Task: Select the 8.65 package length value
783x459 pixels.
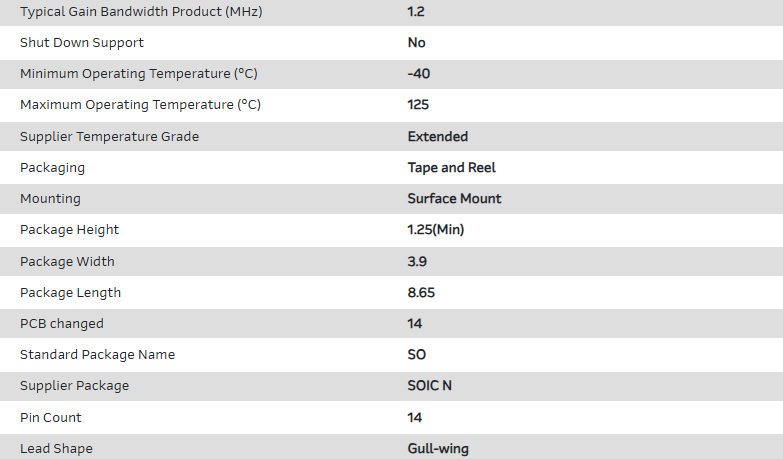Action: (x=421, y=292)
